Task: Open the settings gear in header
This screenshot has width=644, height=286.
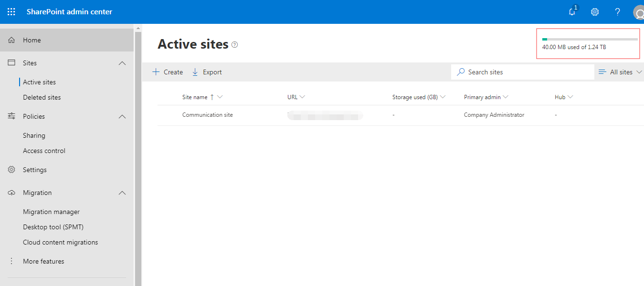Action: point(595,12)
